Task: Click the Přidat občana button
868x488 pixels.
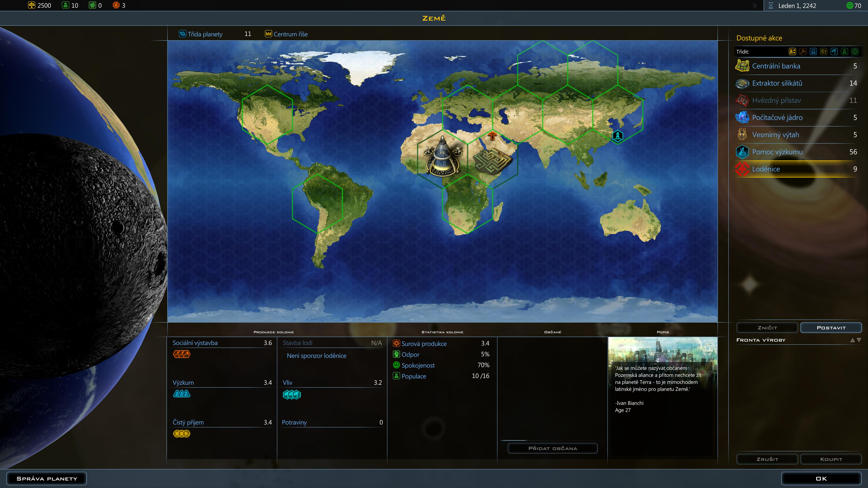Action: pyautogui.click(x=553, y=448)
